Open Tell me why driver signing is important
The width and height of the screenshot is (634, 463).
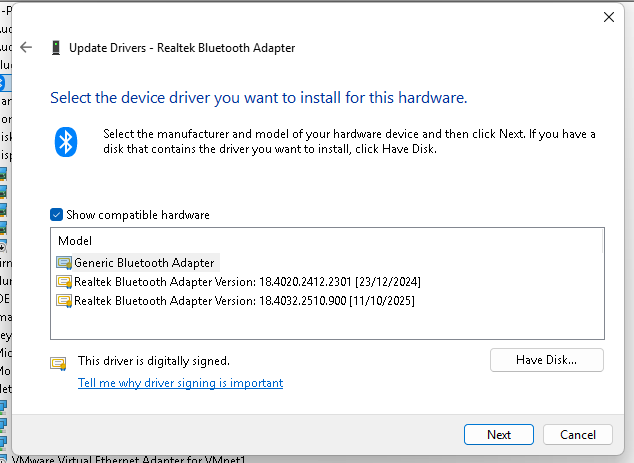point(180,383)
